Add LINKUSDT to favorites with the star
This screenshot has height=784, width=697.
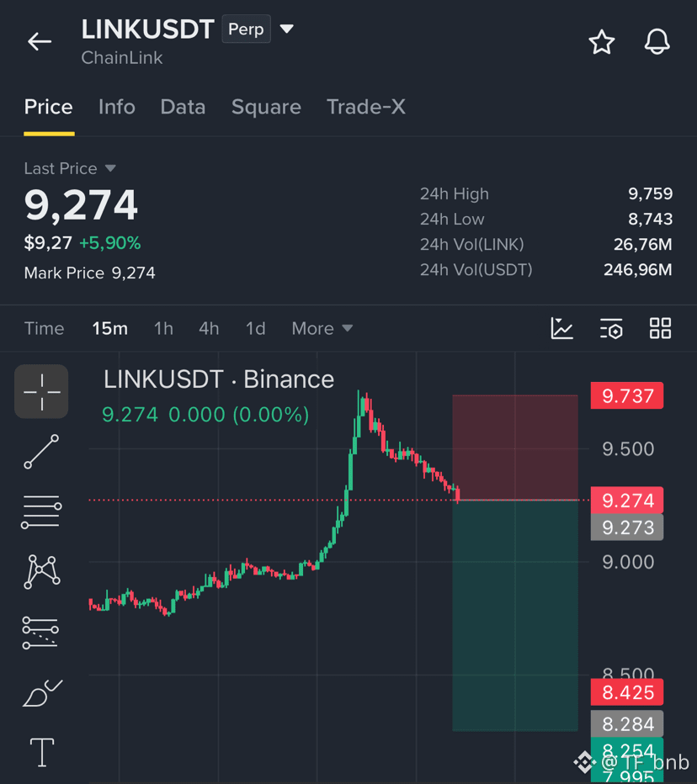point(601,42)
